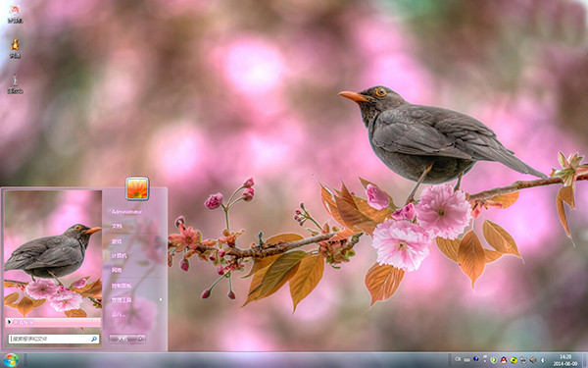Open the taskbar clock showing 14:29
Screen dimensions: 588x368
565,360
